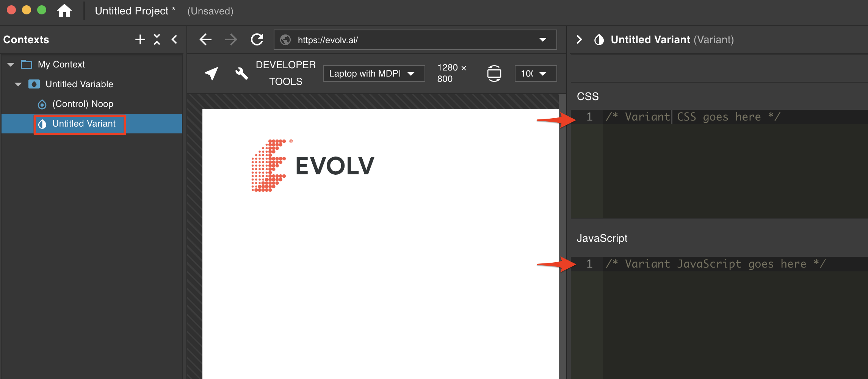Expand the URL history dropdown
The width and height of the screenshot is (868, 379).
(x=542, y=39)
